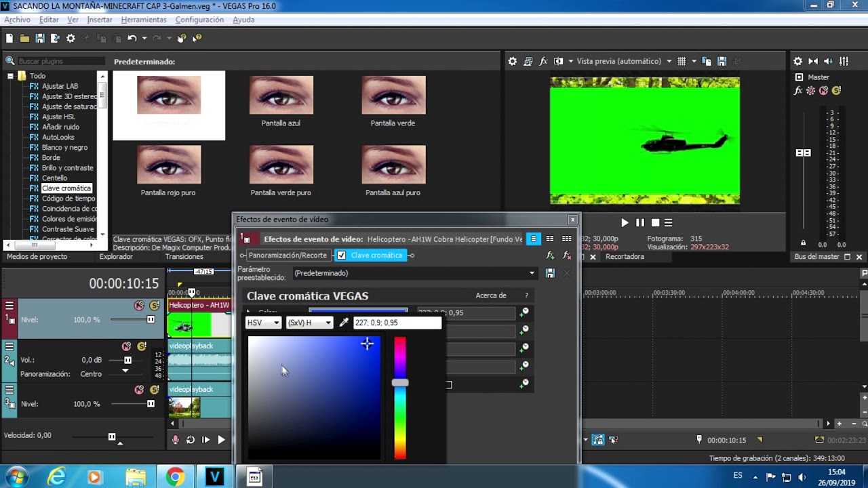Remove selected plugin from the chain
The height and width of the screenshot is (488, 868).
(567, 256)
